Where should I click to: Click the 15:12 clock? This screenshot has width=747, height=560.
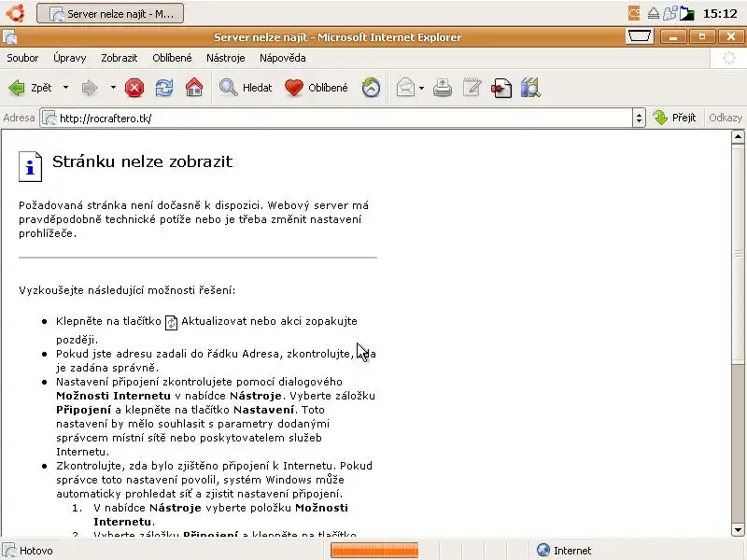(720, 13)
